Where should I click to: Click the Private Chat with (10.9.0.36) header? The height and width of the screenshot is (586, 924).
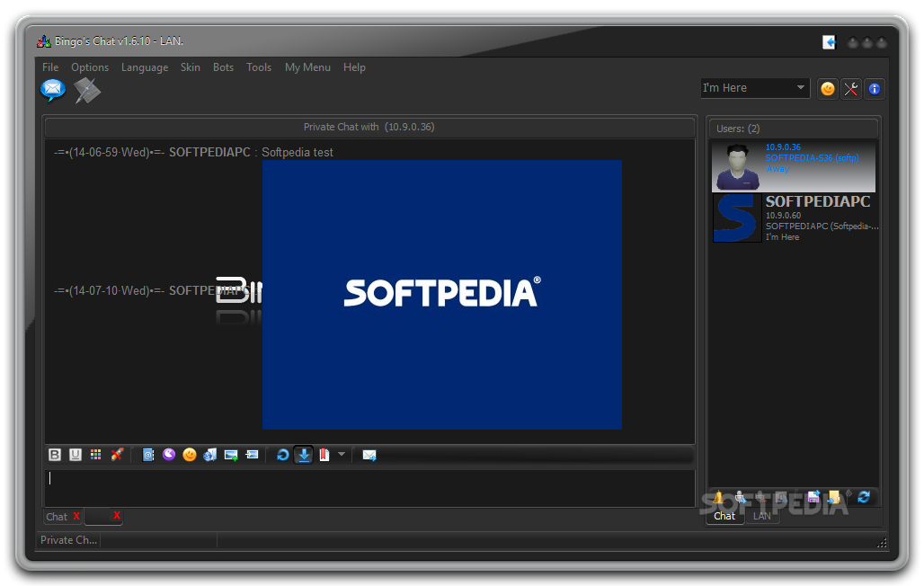(369, 127)
